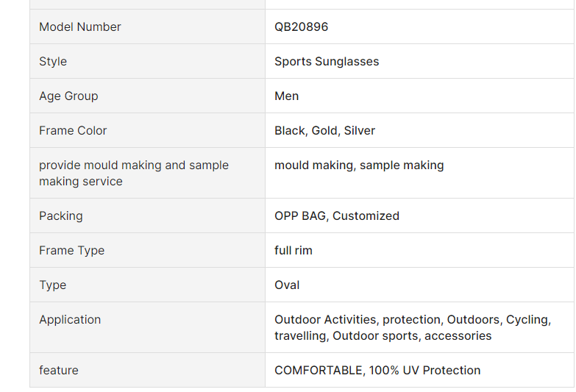The image size is (576, 392).
Task: Click the Frame Color label
Action: [73, 131]
